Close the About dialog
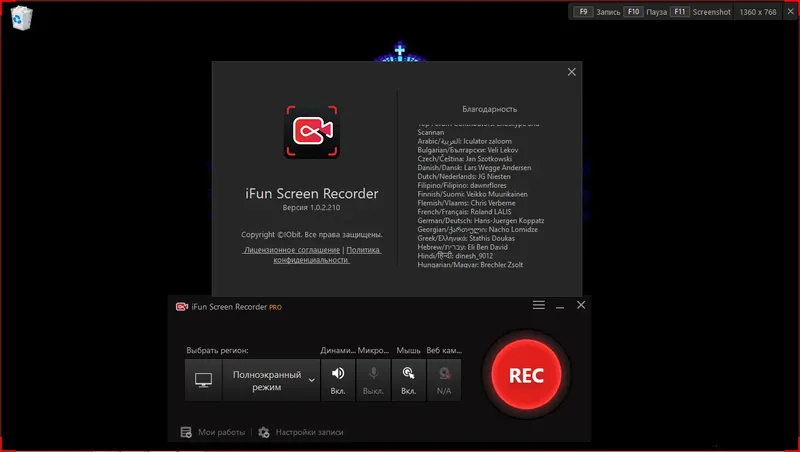Viewport: 800px width, 452px height. (x=571, y=72)
